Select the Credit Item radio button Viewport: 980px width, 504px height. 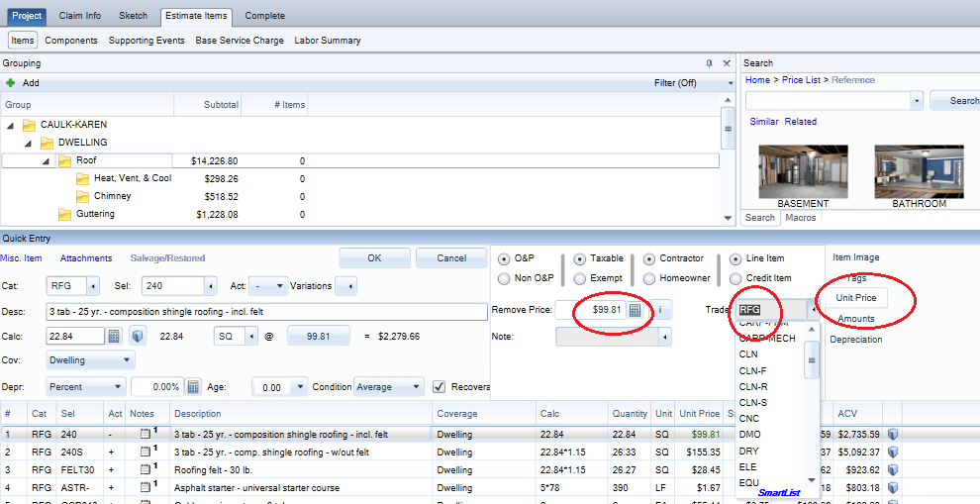point(735,278)
